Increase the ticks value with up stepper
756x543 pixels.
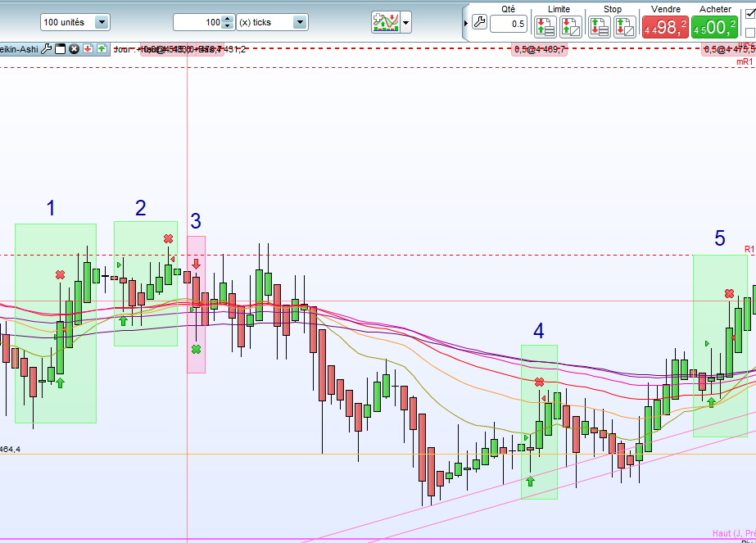(228, 18)
